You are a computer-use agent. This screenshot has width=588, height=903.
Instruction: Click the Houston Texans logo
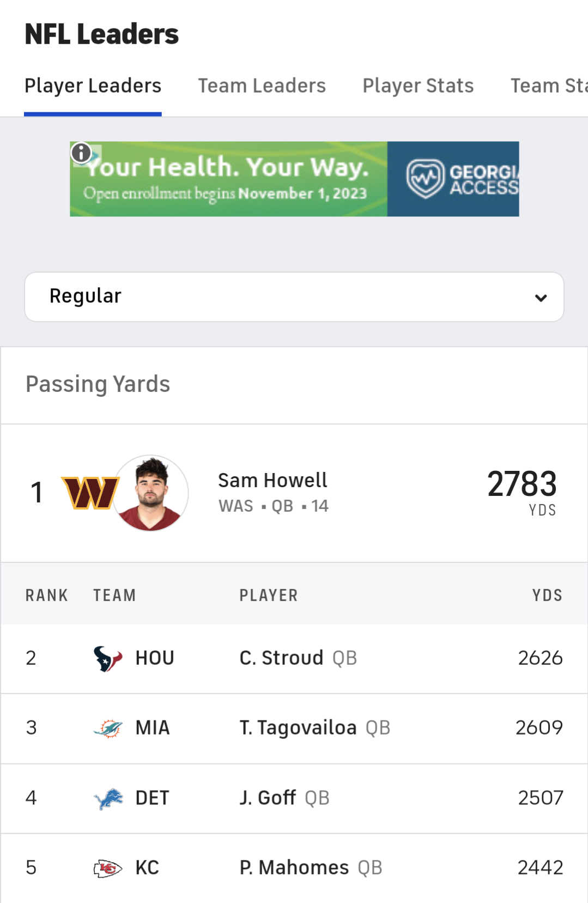click(108, 658)
